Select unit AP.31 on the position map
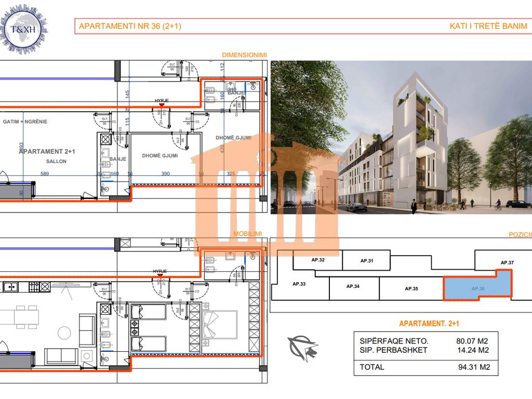This screenshot has width=532, height=399. tap(367, 261)
